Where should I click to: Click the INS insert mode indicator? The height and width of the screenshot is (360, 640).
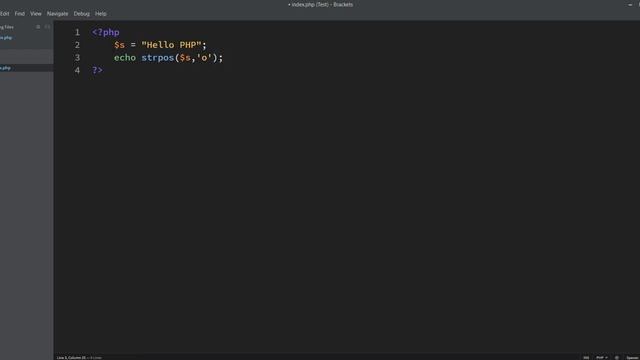click(586, 358)
